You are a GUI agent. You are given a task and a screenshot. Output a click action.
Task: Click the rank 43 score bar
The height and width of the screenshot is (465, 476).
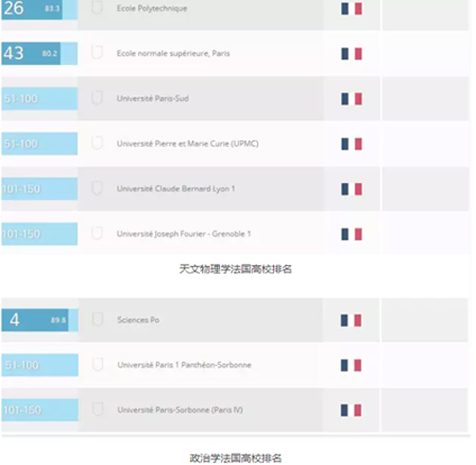40,53
